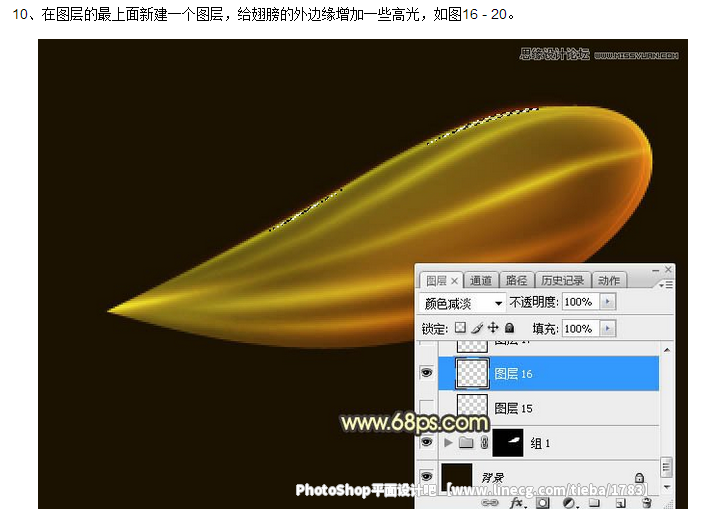The image size is (704, 509).
Task: Select the 图层 16 layer row
Action: (548, 373)
